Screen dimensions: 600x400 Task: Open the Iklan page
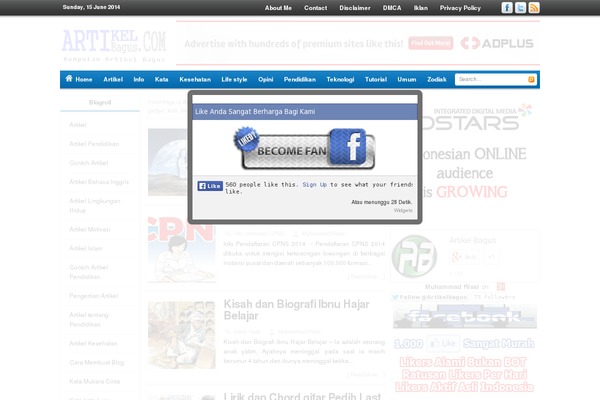[x=421, y=8]
